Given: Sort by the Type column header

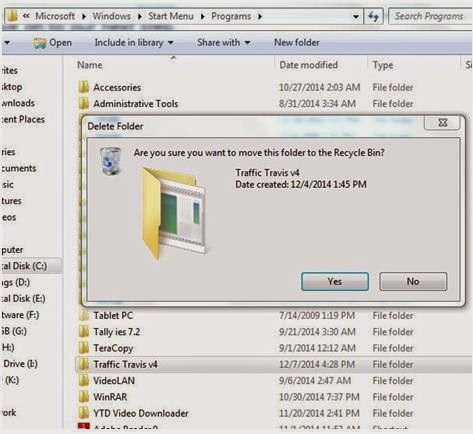Looking at the screenshot, I should (x=383, y=65).
